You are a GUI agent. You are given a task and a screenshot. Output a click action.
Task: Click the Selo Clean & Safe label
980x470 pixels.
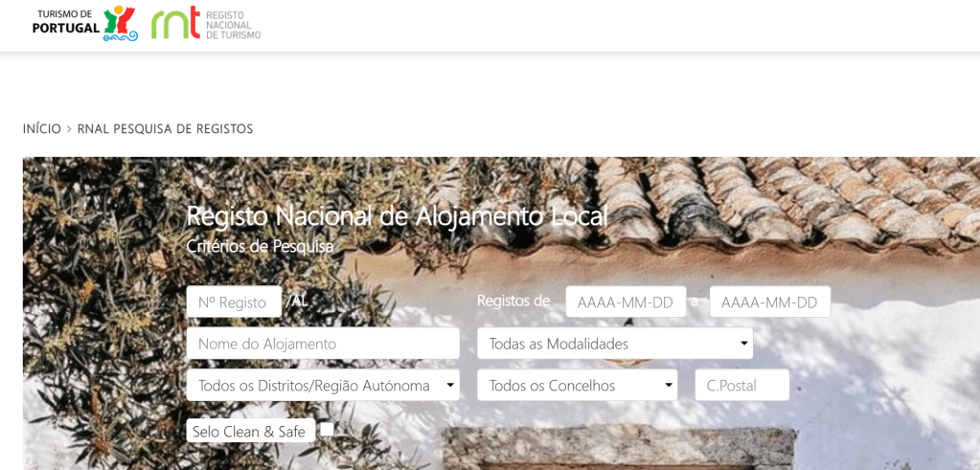tap(251, 431)
